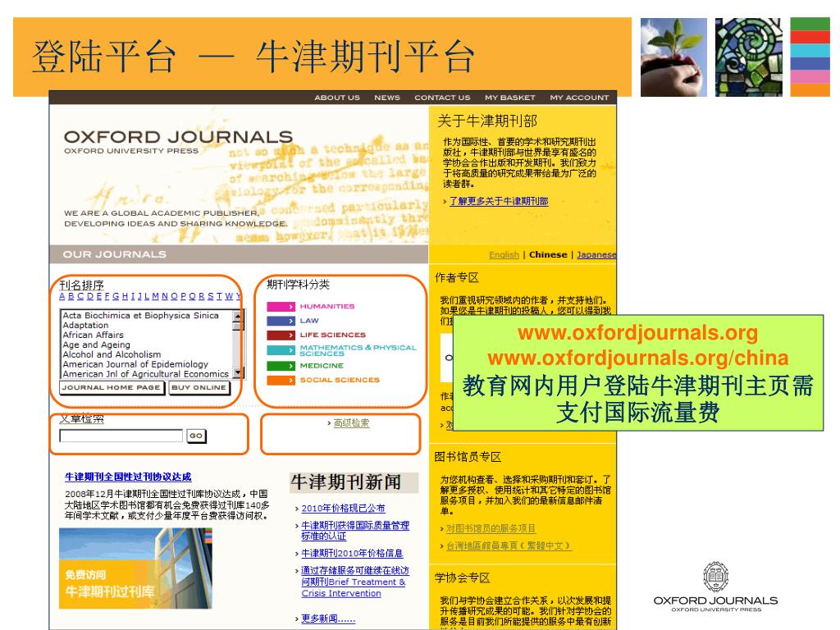
Task: Select Adaptation in the journal list
Action: (85, 325)
